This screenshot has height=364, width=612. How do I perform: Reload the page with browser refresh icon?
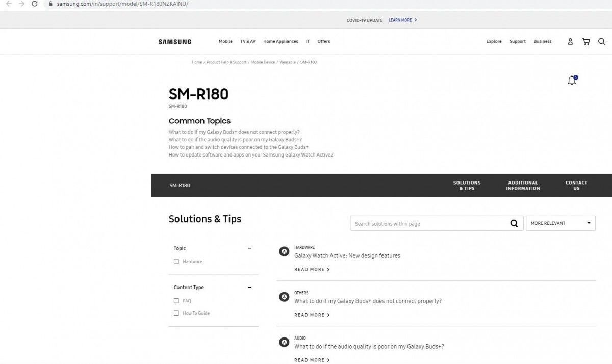[x=35, y=4]
